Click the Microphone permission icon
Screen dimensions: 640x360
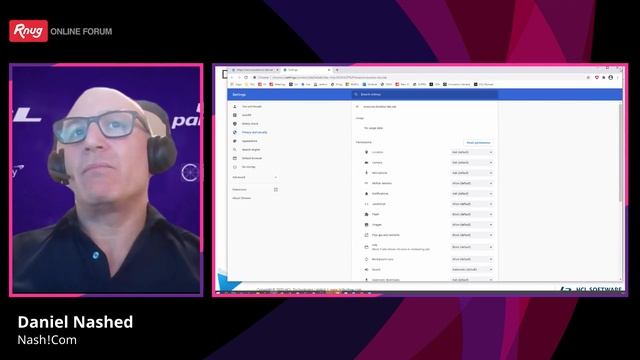coord(366,173)
